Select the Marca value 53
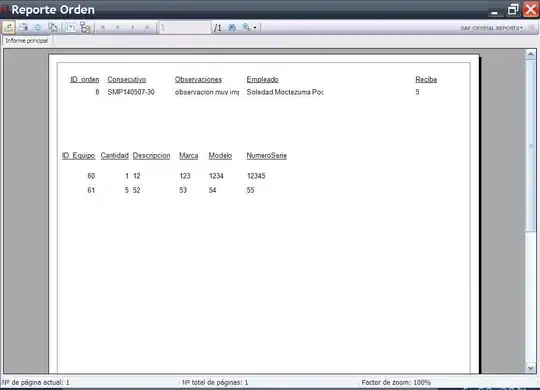Screen dimensions: 540x390 click(x=183, y=190)
